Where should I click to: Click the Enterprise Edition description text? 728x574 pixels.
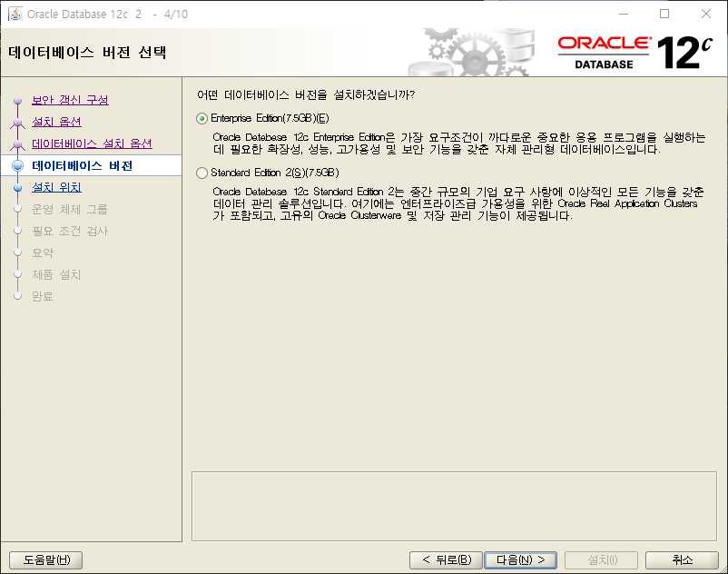coord(459,143)
